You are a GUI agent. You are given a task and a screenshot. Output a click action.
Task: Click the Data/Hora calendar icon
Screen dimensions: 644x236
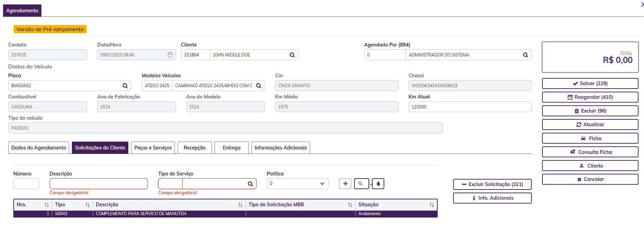170,55
